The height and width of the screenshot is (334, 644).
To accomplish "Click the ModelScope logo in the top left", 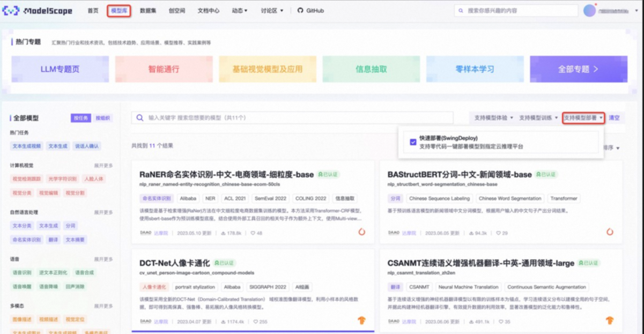I will (x=33, y=10).
